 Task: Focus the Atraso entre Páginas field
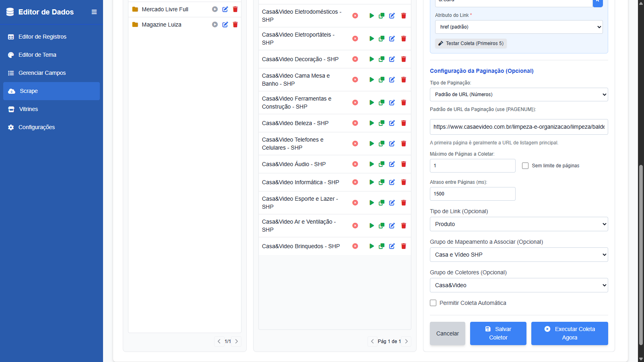[x=472, y=194]
